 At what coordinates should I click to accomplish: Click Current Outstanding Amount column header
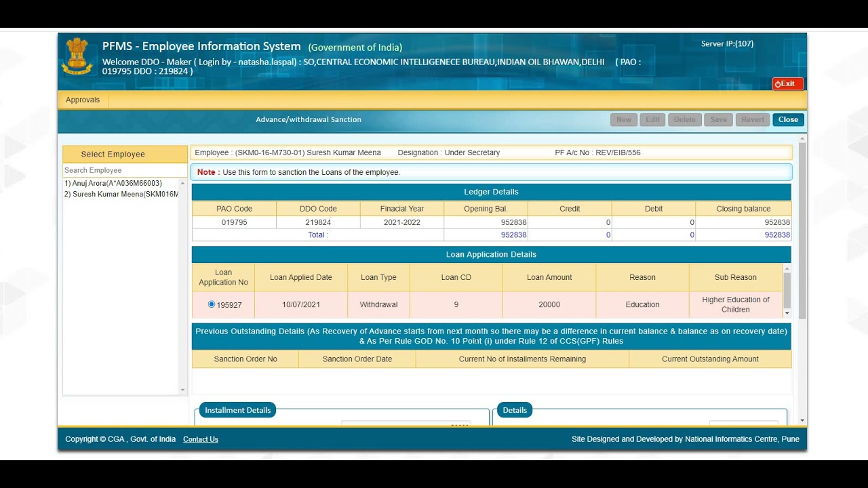pyautogui.click(x=710, y=359)
